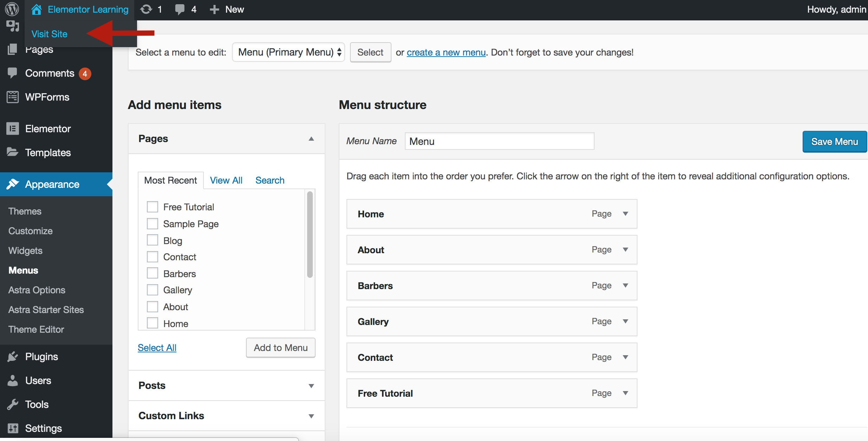Open the updates icon in admin bar

coord(146,9)
